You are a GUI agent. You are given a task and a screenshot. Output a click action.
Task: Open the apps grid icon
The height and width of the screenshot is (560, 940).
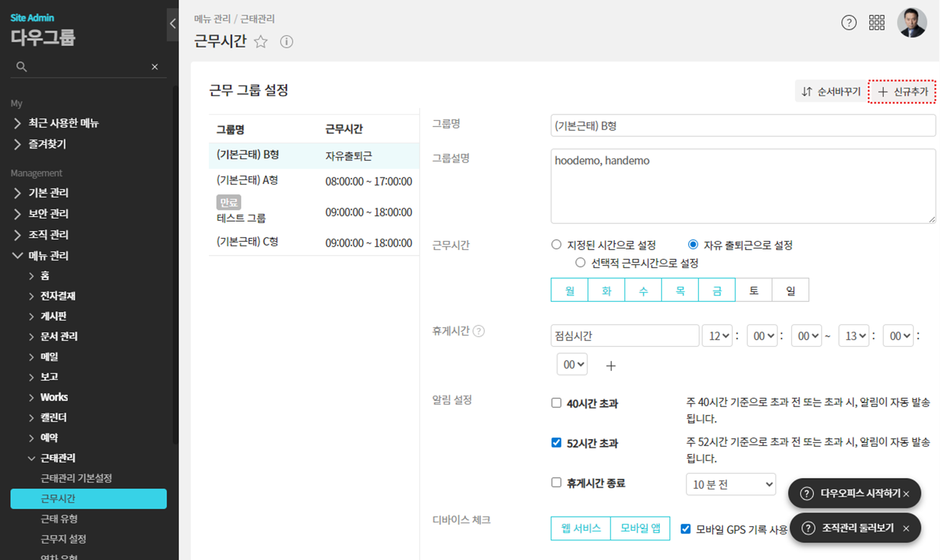click(x=876, y=23)
